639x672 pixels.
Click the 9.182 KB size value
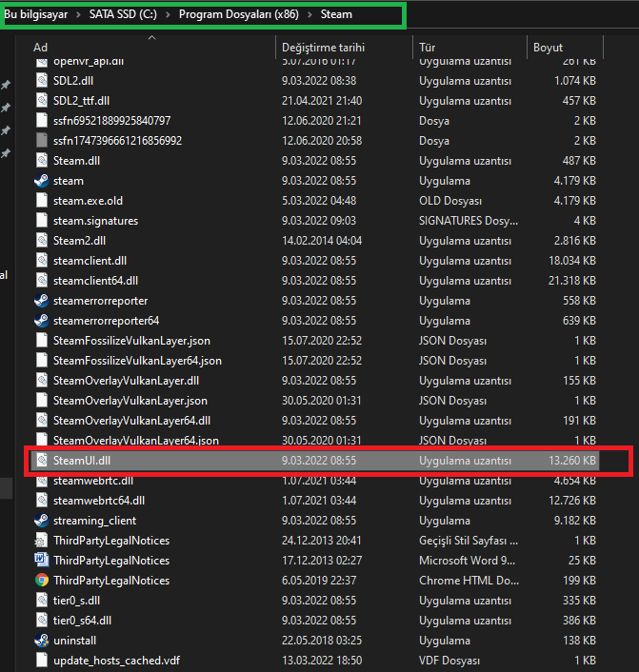574,521
